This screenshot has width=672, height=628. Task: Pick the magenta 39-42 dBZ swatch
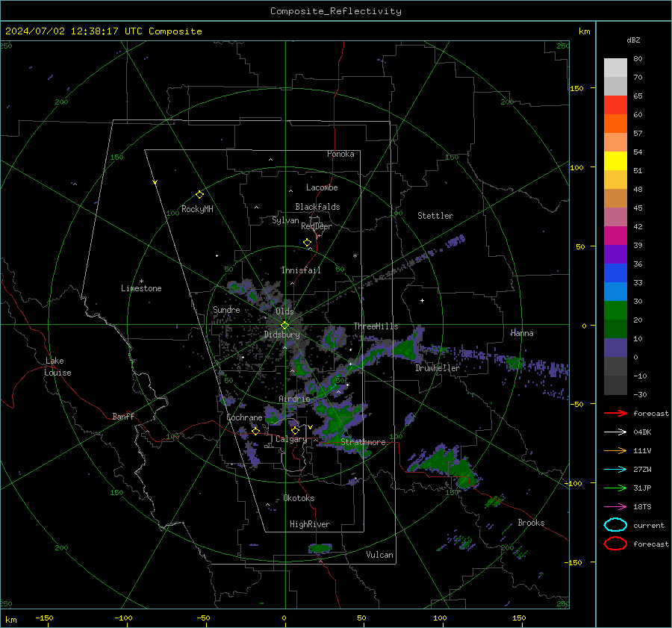(615, 236)
